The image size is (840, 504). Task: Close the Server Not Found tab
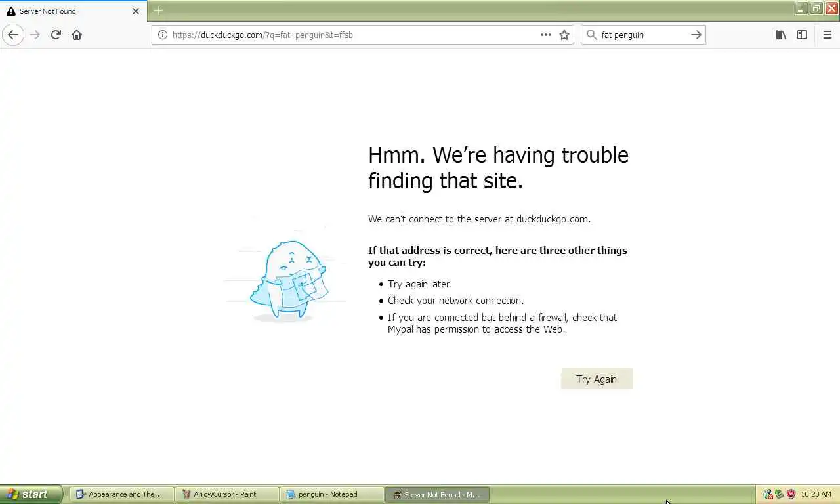pyautogui.click(x=136, y=11)
